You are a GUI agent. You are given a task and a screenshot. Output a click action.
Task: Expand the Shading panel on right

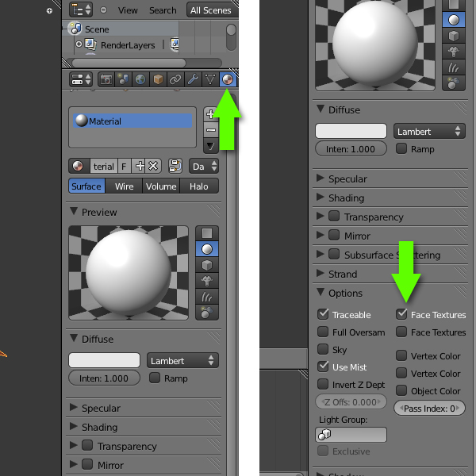click(x=321, y=198)
